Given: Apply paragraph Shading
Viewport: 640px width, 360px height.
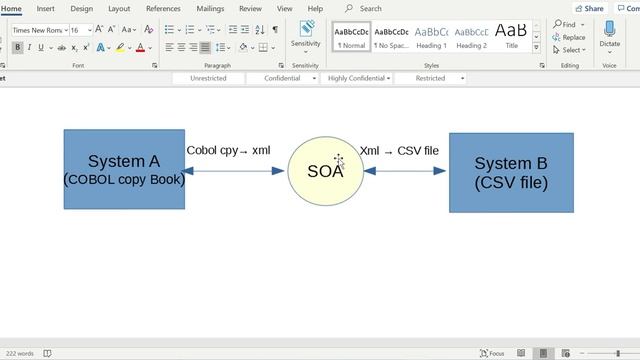Looking at the screenshot, I should tap(243, 48).
